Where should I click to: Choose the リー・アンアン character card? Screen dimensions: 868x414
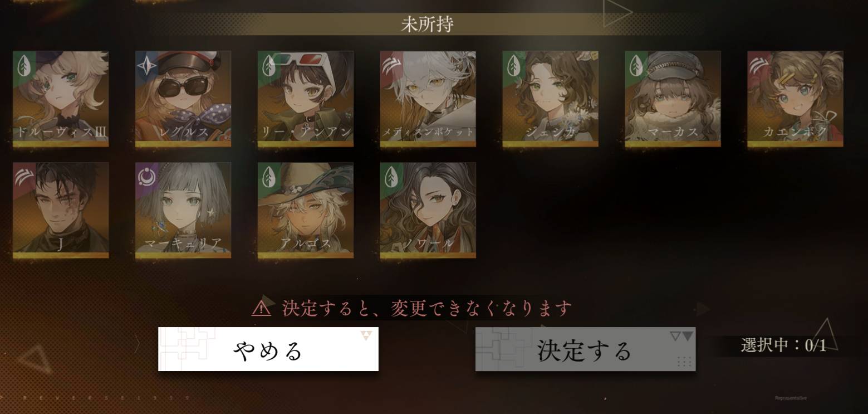pyautogui.click(x=306, y=99)
